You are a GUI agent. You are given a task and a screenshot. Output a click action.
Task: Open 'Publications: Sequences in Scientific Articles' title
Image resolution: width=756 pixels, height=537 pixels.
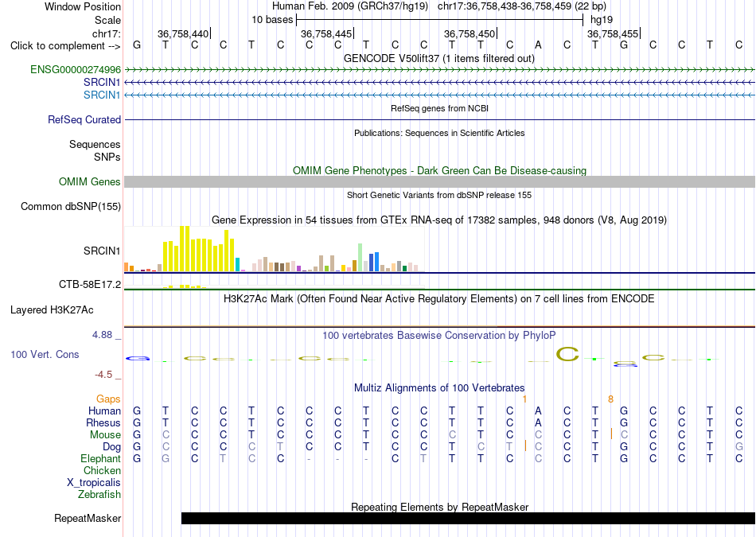pos(439,133)
